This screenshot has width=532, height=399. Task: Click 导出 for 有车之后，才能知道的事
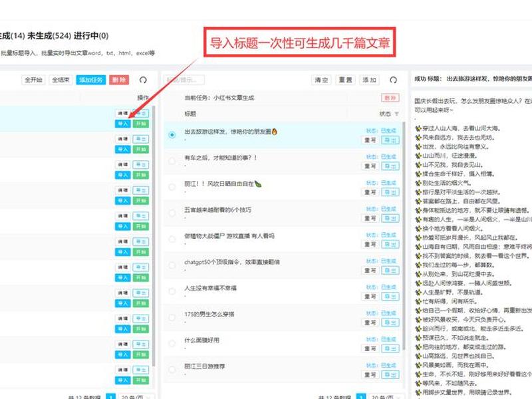click(x=390, y=166)
